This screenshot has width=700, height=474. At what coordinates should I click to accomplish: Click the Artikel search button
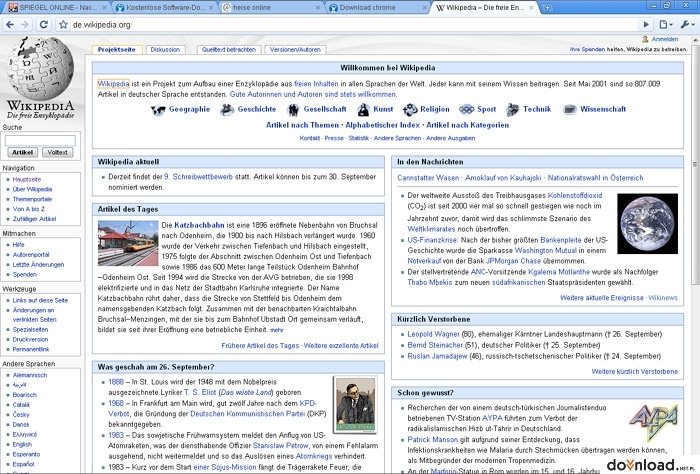[22, 152]
